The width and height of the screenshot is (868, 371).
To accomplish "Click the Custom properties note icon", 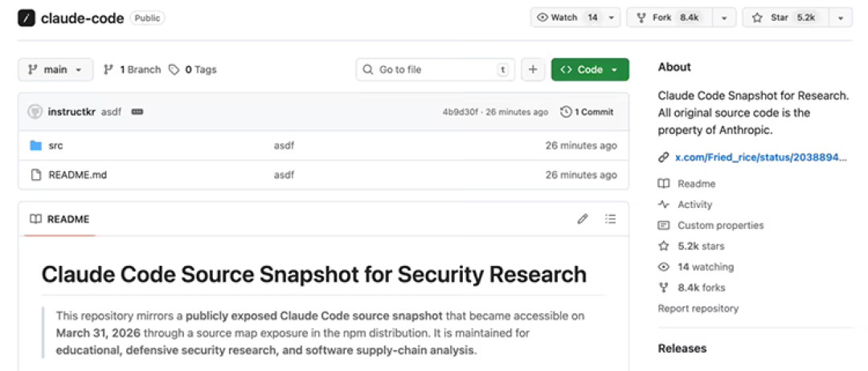I will 664,225.
